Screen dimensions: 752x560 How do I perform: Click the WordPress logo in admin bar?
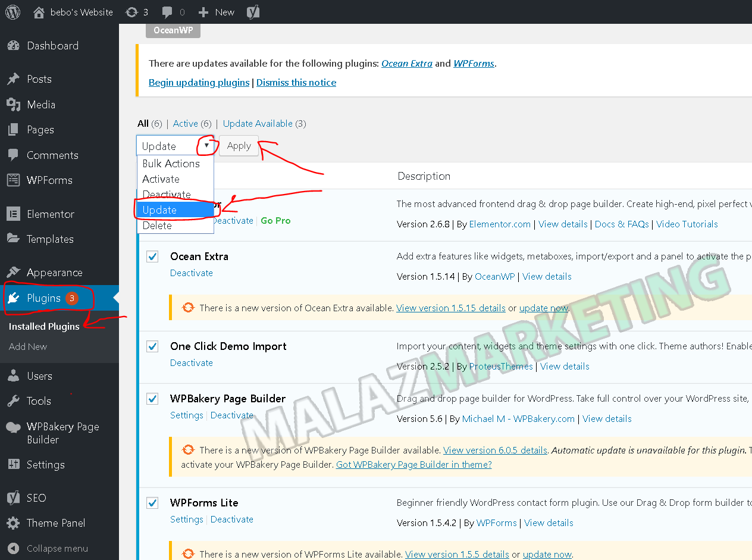pyautogui.click(x=12, y=12)
